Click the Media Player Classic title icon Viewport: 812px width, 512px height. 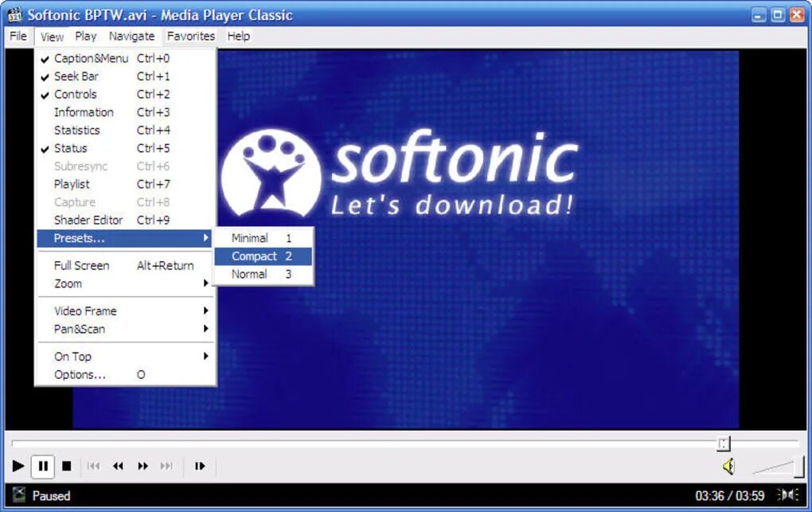[x=14, y=14]
